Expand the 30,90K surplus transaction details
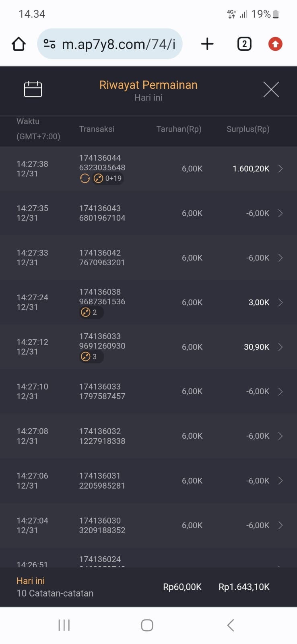 [280, 347]
